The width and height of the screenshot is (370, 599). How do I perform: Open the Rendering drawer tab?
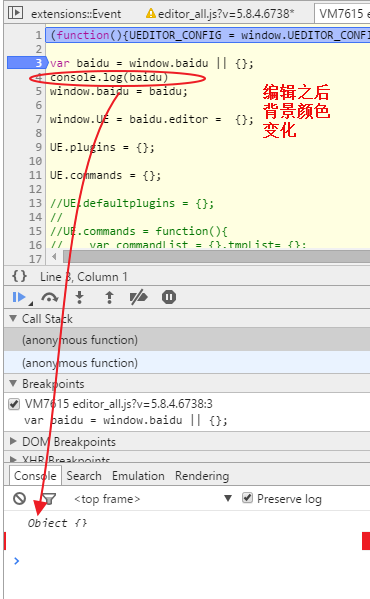point(202,476)
